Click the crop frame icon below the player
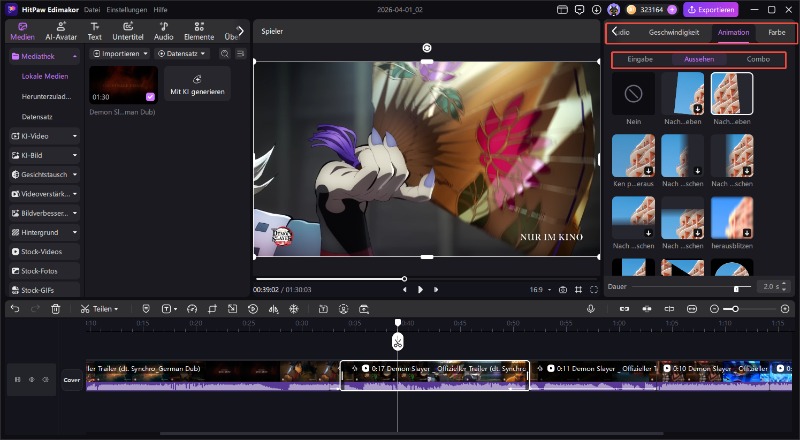800x440 pixels. (x=578, y=289)
